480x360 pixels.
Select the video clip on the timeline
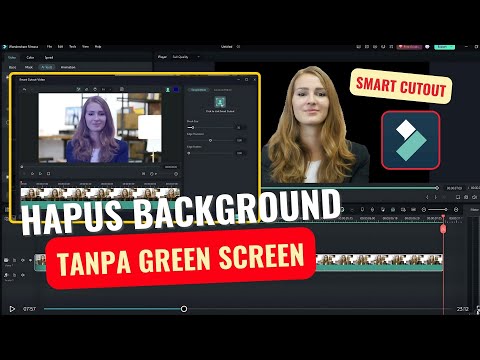(x=379, y=262)
